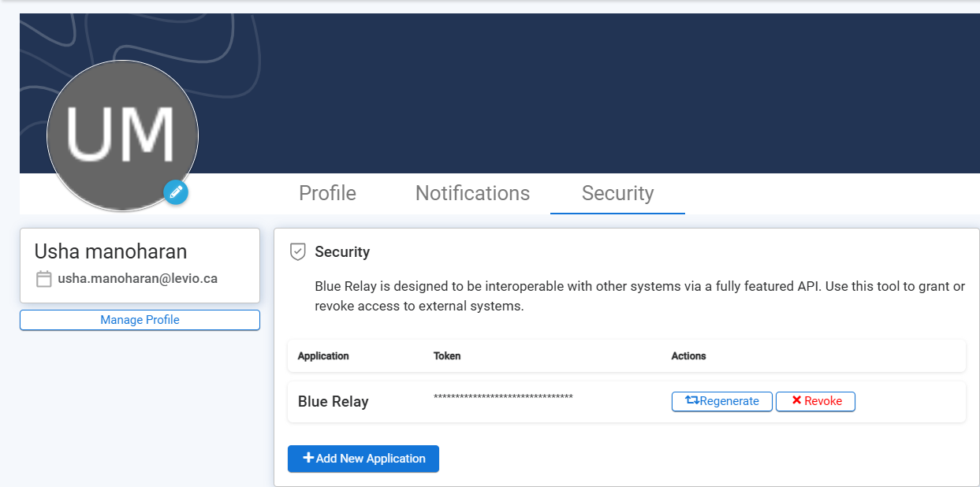Click the Usha manoharan name text
The width and height of the screenshot is (980, 487).
[110, 251]
